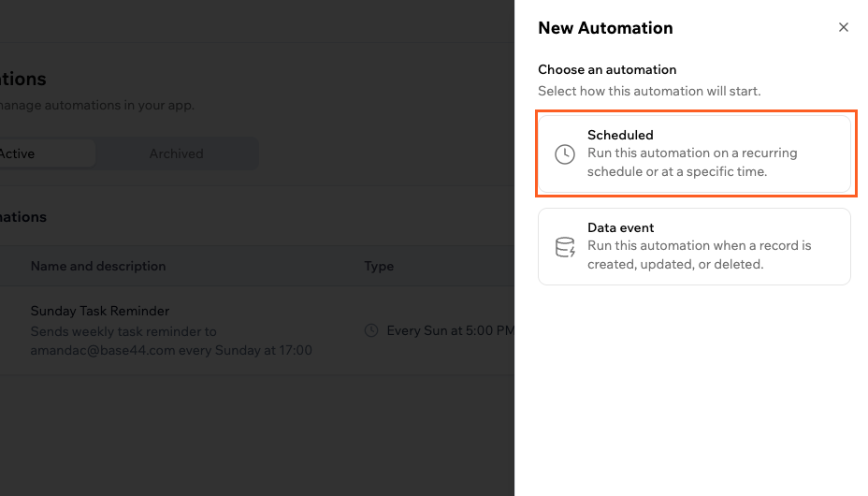Viewport: 868px width, 496px height.
Task: Click 'Select how this automation will start.' text
Action: (649, 91)
